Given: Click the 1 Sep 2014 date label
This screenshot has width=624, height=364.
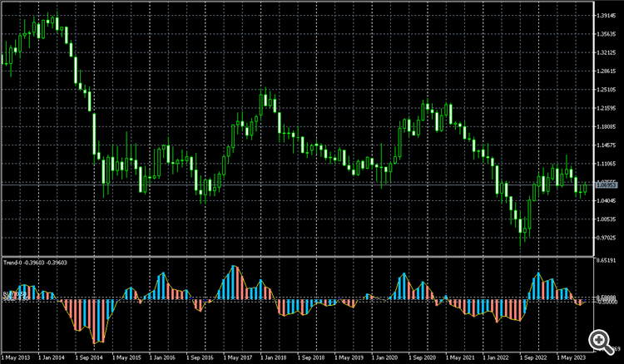Looking at the screenshot, I should click(89, 357).
